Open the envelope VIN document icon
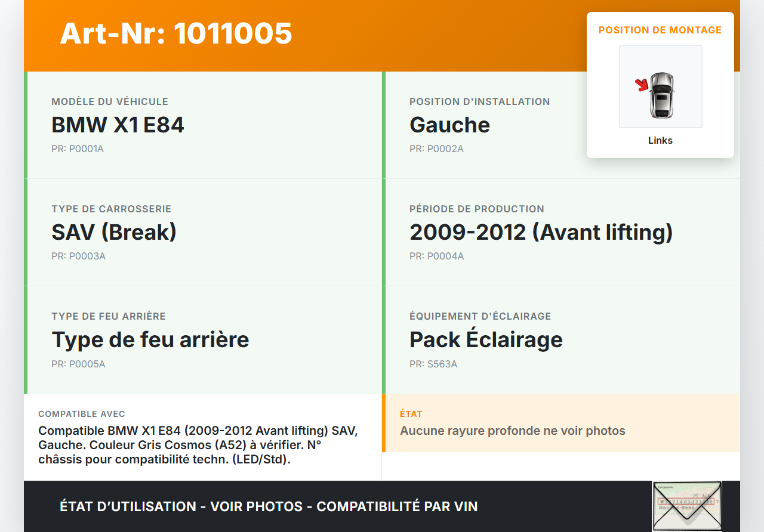Image resolution: width=764 pixels, height=532 pixels. (686, 506)
